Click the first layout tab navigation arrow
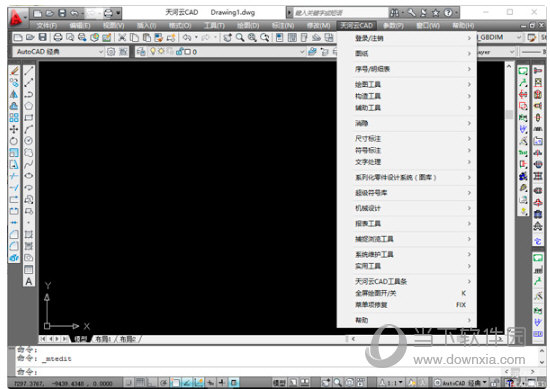 pyautogui.click(x=43, y=339)
